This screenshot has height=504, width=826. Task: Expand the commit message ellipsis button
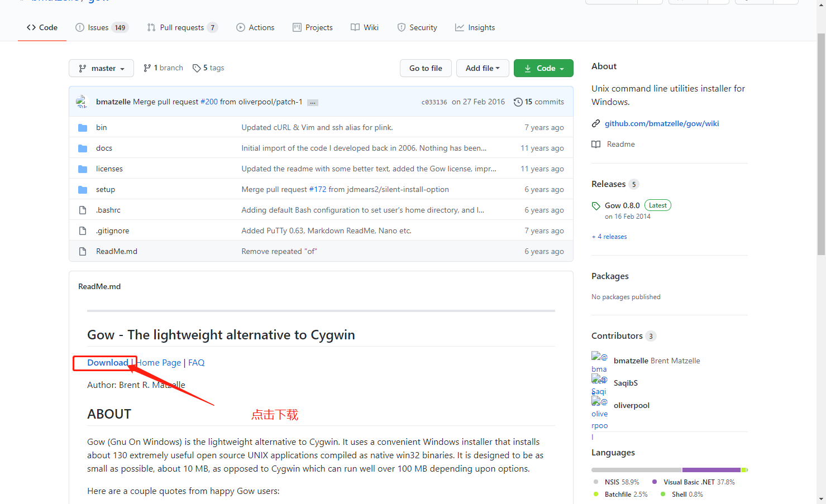313,103
